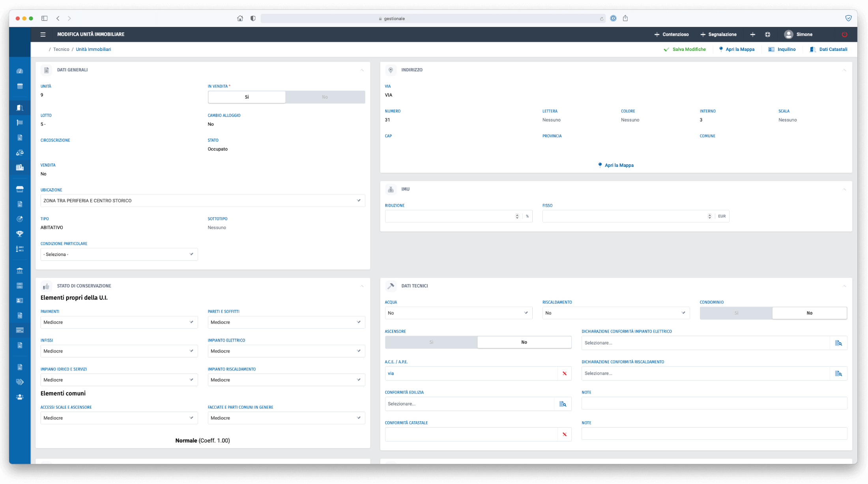Image resolution: width=868 pixels, height=484 pixels.
Task: Set In Vendita to Si
Action: (247, 97)
